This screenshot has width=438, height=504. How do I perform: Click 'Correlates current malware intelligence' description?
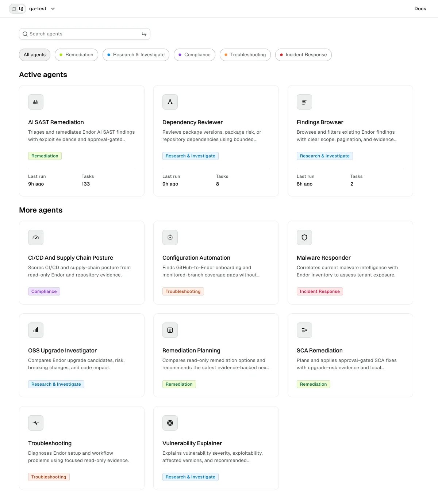(x=347, y=271)
